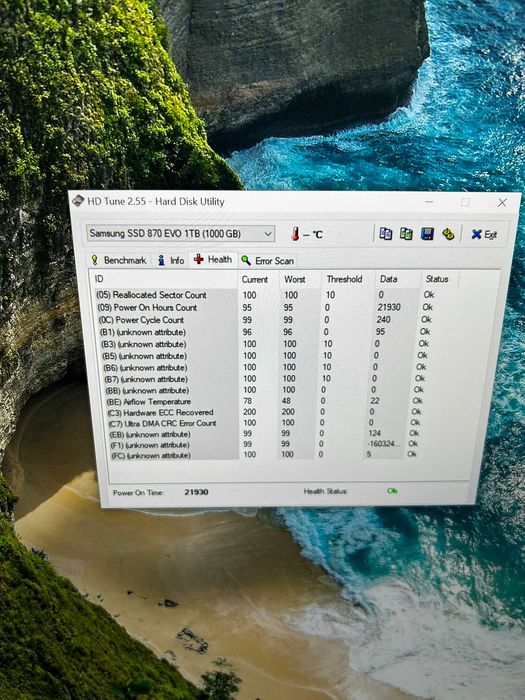Switch to the Benchmark tab

coord(119,260)
